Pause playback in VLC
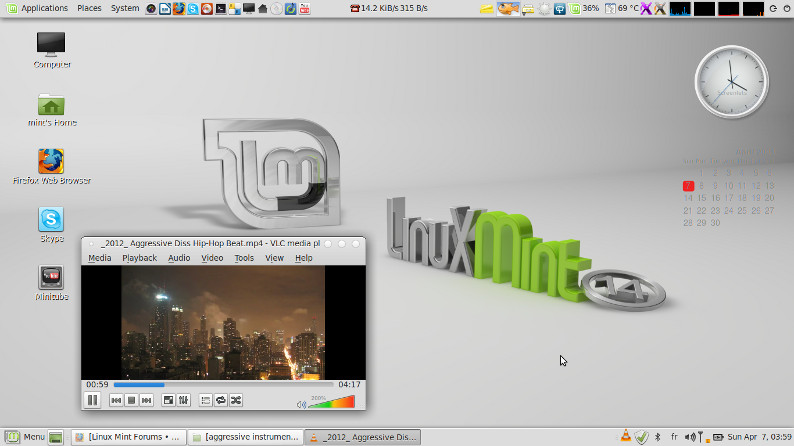This screenshot has width=794, height=446. (x=93, y=400)
